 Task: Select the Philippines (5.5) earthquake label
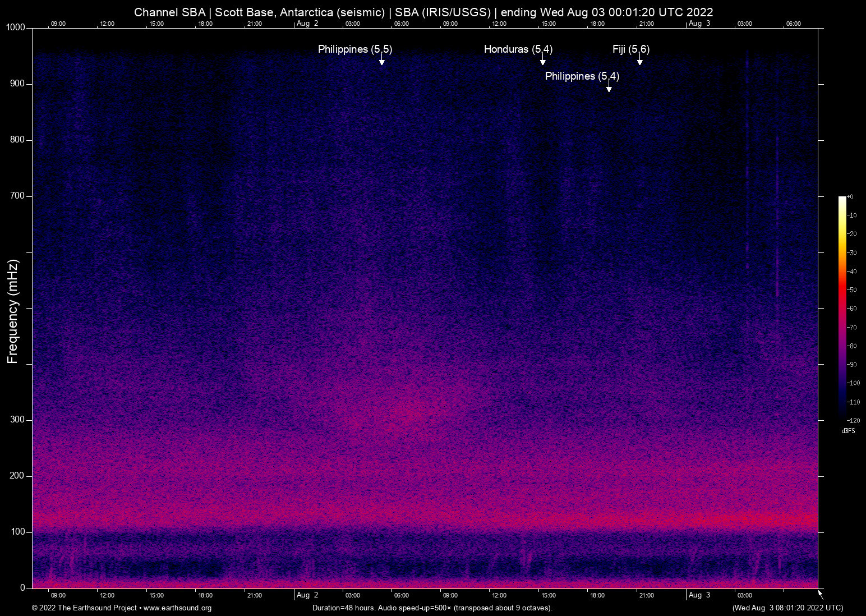click(354, 49)
